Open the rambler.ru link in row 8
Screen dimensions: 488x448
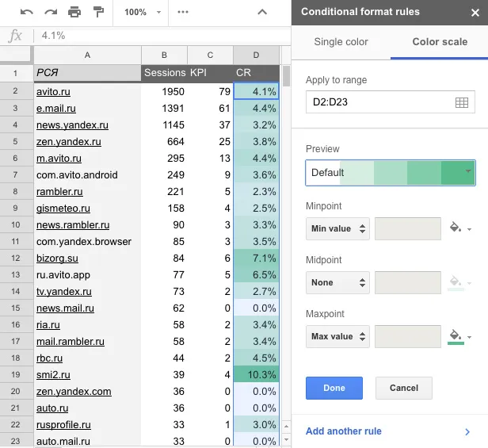point(59,192)
